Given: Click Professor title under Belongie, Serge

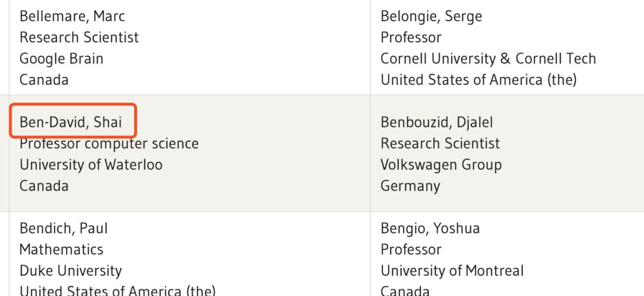Looking at the screenshot, I should pyautogui.click(x=411, y=37).
